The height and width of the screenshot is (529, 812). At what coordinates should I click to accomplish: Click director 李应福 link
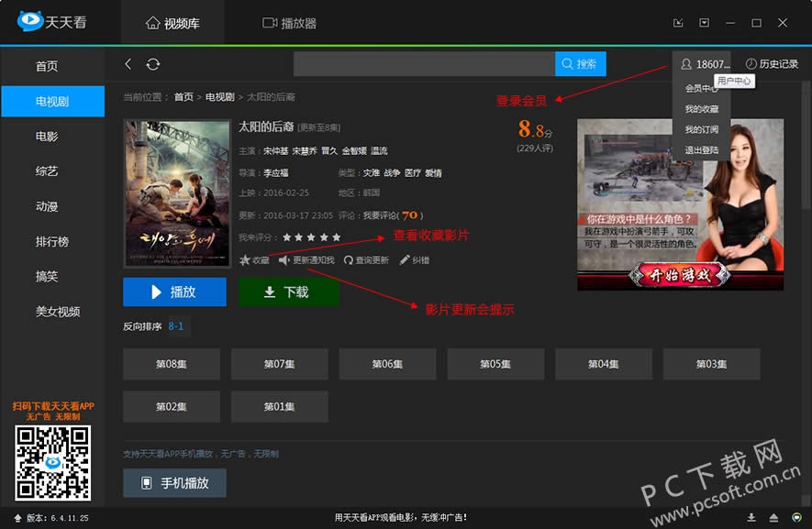click(x=275, y=173)
